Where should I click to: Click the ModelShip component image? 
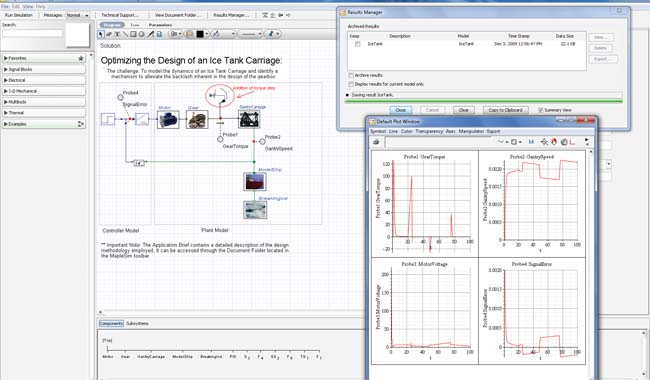click(x=255, y=182)
